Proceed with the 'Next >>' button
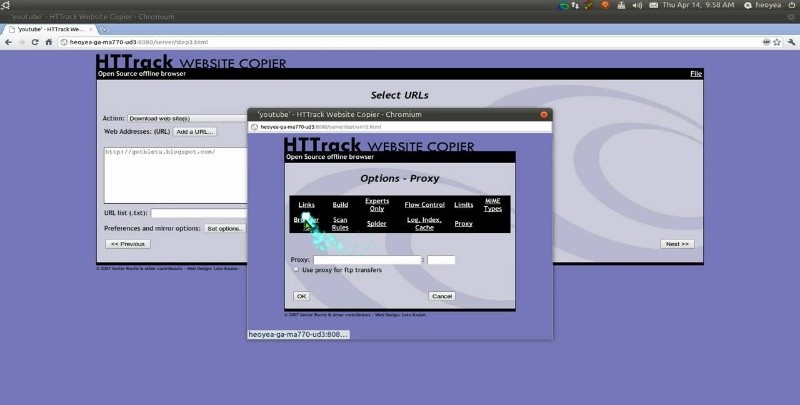800x405 pixels. click(x=677, y=244)
